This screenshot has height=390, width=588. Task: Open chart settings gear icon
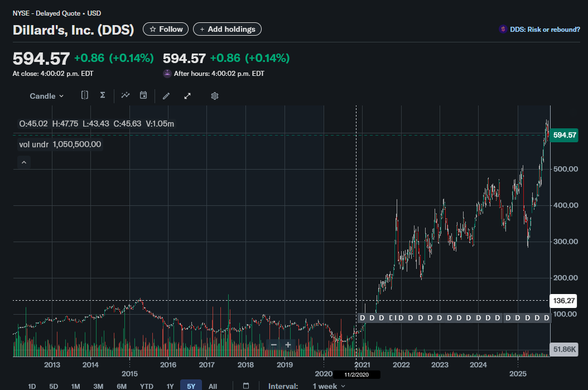coord(214,96)
